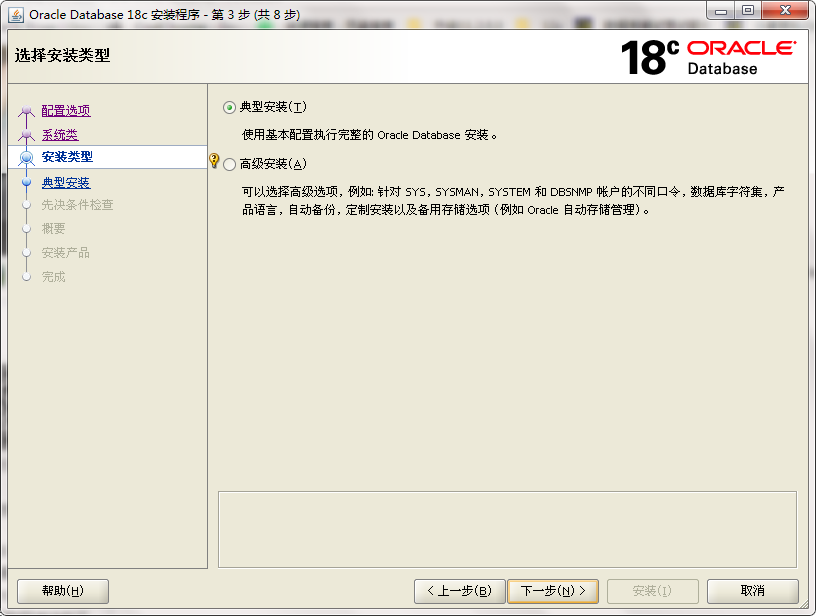Select the 高级安装(A) radio button

coord(229,164)
